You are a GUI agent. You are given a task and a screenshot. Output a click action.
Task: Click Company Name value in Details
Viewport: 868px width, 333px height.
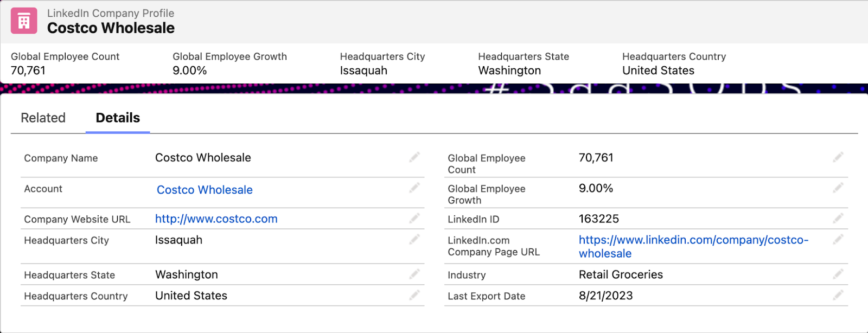click(x=203, y=158)
